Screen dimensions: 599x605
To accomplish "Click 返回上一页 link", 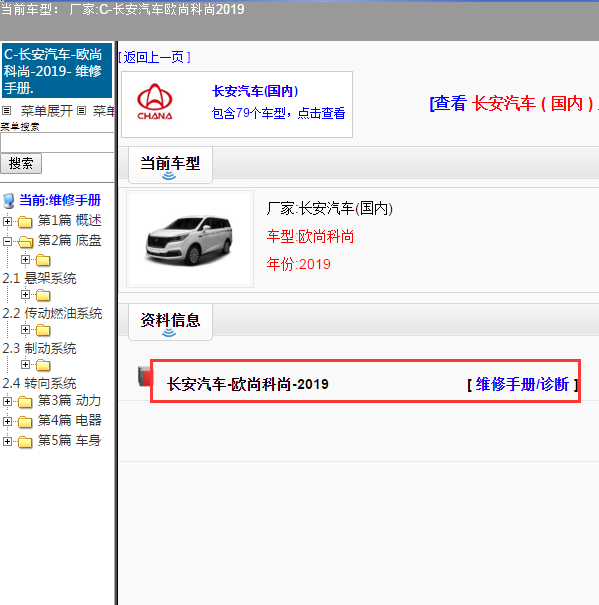I will point(154,57).
